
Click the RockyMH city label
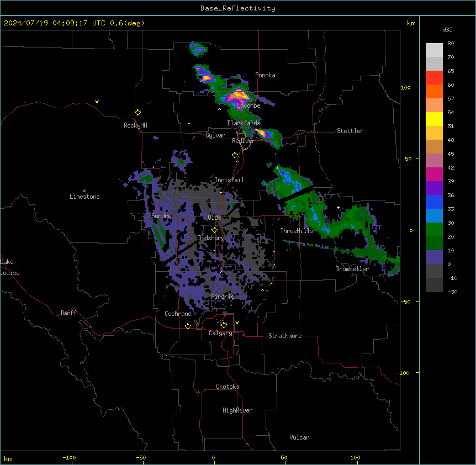point(135,125)
